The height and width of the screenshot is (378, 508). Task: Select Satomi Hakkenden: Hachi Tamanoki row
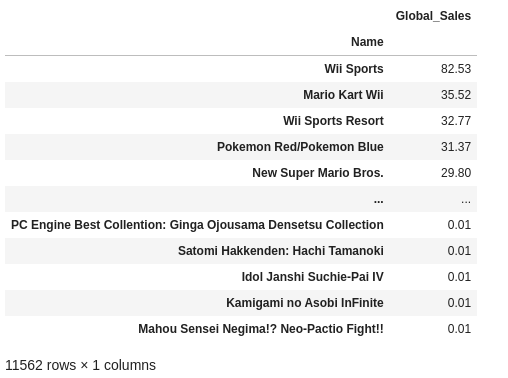click(241, 251)
